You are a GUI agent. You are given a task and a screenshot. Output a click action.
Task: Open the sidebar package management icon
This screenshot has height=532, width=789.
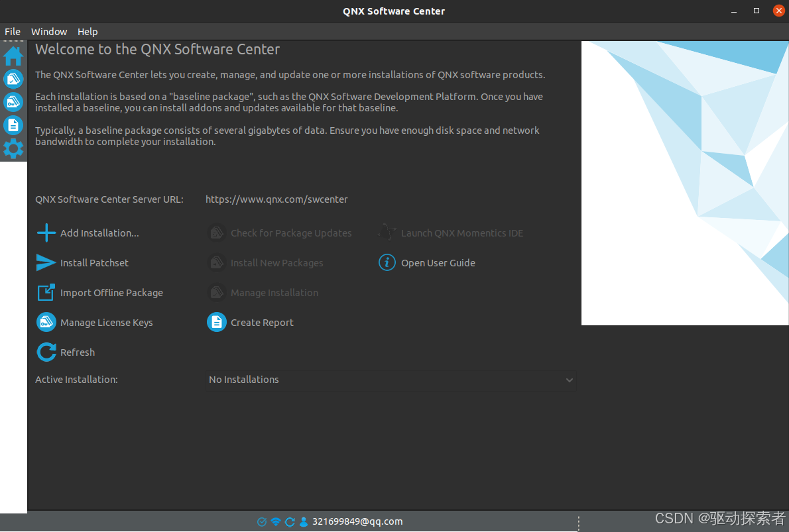pos(13,79)
